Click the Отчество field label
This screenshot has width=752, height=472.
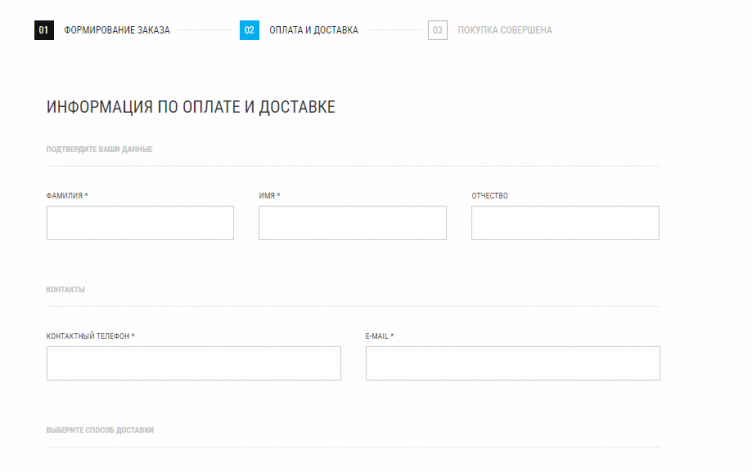pyautogui.click(x=490, y=196)
